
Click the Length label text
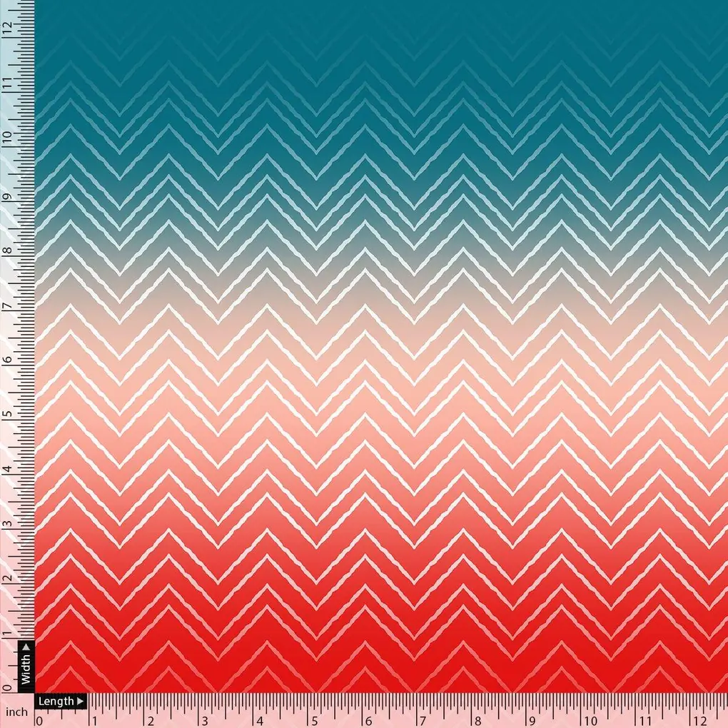(57, 701)
